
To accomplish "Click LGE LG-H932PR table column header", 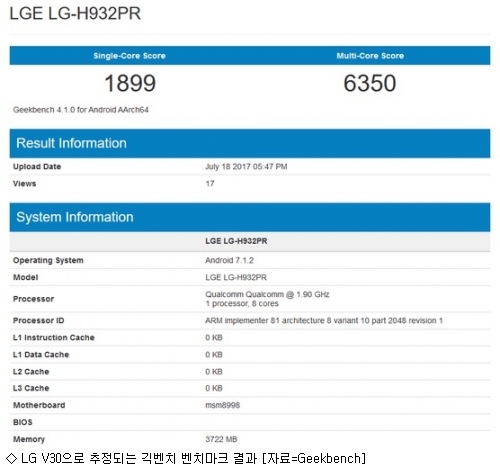I will 236,241.
